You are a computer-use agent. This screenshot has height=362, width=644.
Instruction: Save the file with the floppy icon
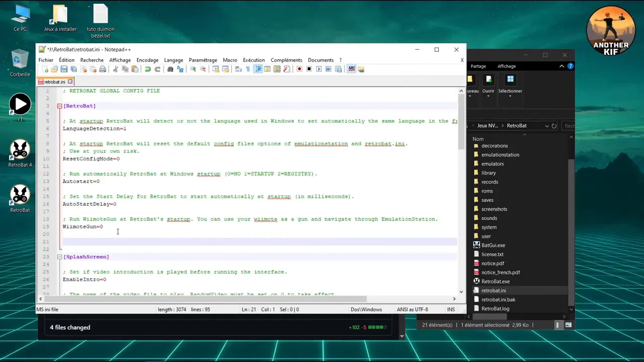pyautogui.click(x=64, y=69)
